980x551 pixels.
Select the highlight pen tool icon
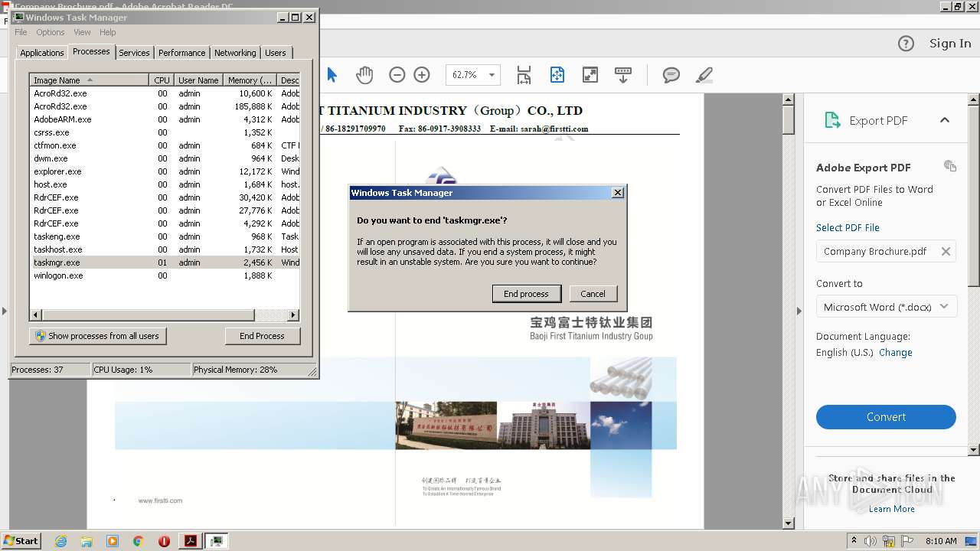704,74
